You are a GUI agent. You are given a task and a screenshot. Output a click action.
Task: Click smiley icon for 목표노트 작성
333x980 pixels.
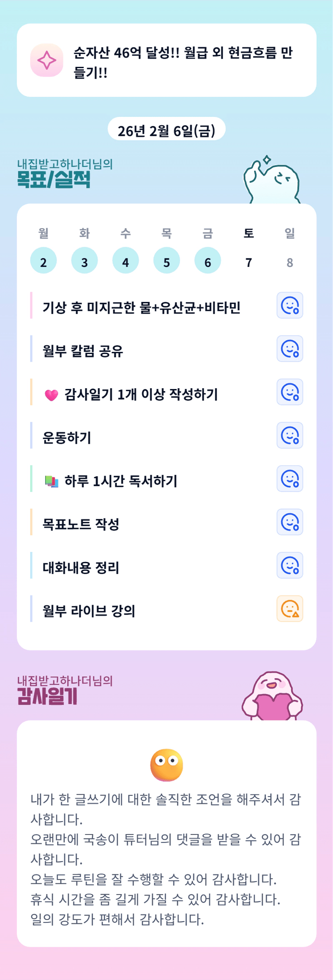coord(290,522)
